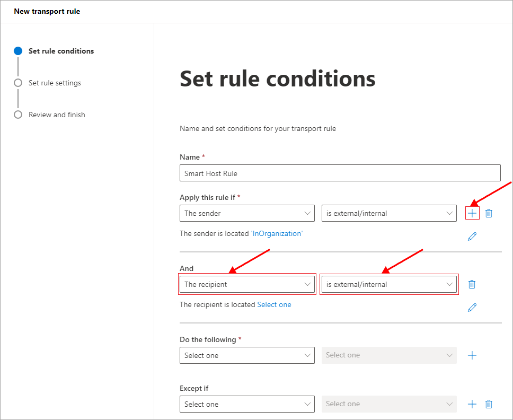513x420 pixels.
Task: Delete the Except if row
Action: click(x=489, y=404)
